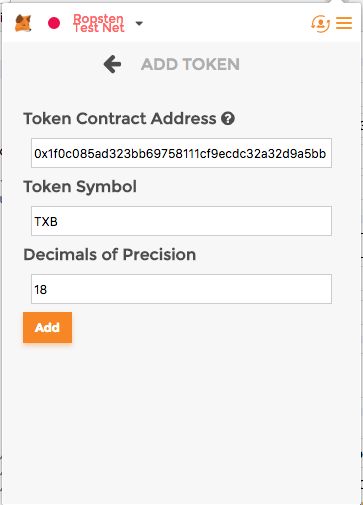Viewport: 363px width, 505px height.
Task: Click the MetaMask fox logo
Action: [23, 23]
